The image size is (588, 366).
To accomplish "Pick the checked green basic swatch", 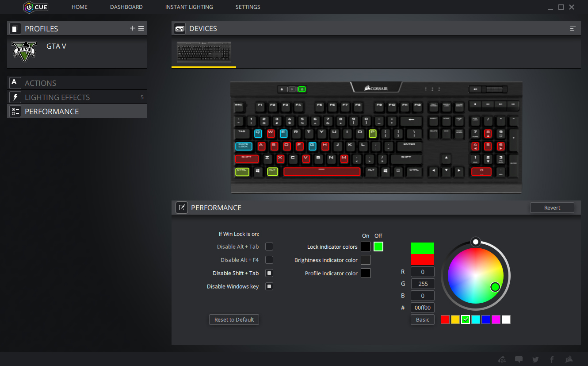I will tap(466, 320).
